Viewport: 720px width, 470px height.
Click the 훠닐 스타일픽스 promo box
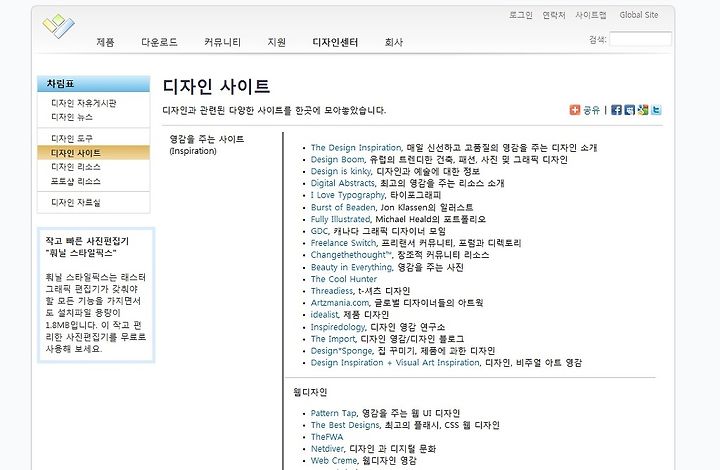tap(96, 295)
